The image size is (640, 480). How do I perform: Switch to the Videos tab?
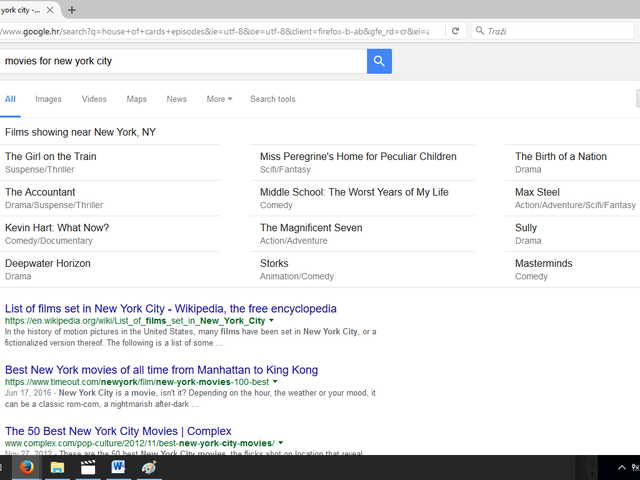click(x=94, y=99)
